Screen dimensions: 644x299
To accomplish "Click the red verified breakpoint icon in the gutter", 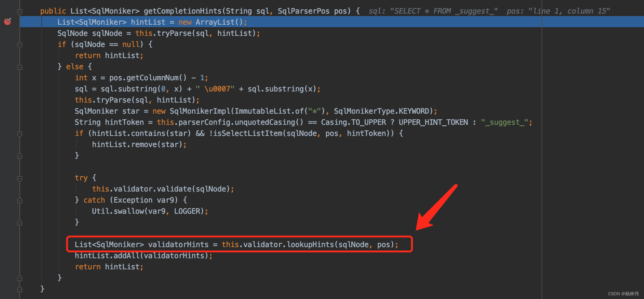I will pos(7,22).
